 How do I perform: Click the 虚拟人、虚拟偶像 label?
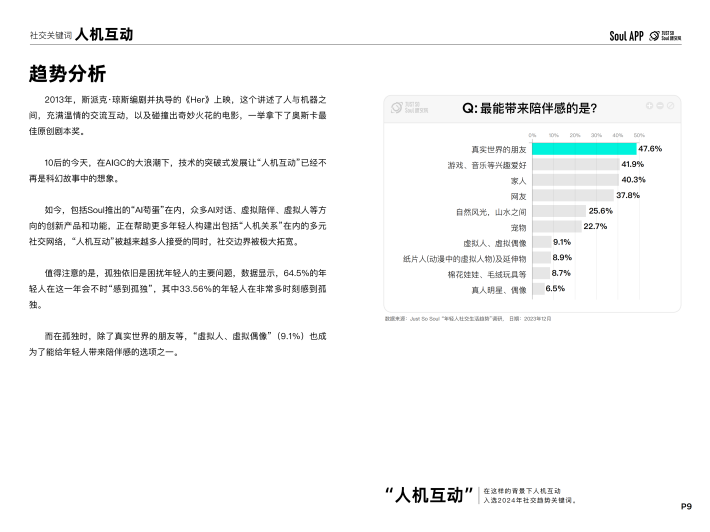click(495, 242)
